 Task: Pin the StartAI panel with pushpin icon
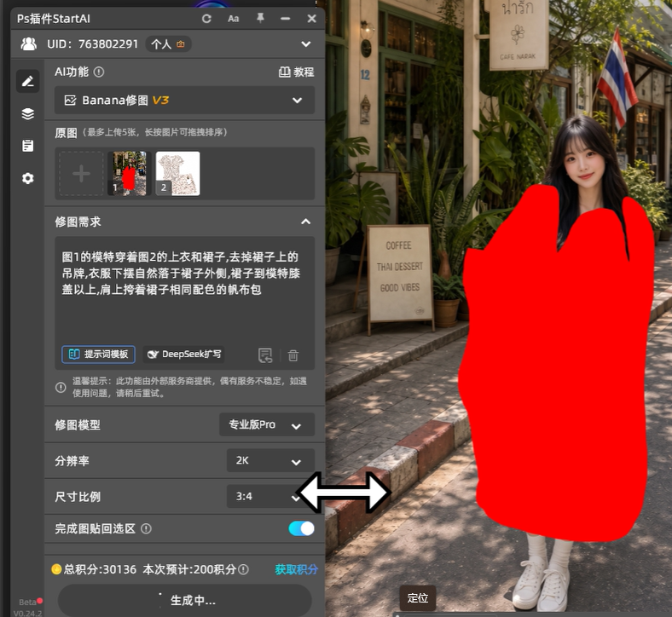pos(260,19)
